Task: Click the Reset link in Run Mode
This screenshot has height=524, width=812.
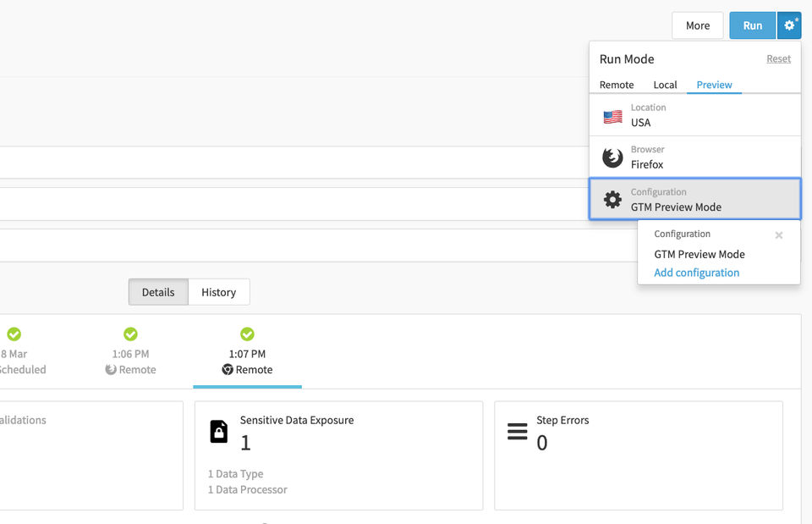Action: tap(778, 58)
